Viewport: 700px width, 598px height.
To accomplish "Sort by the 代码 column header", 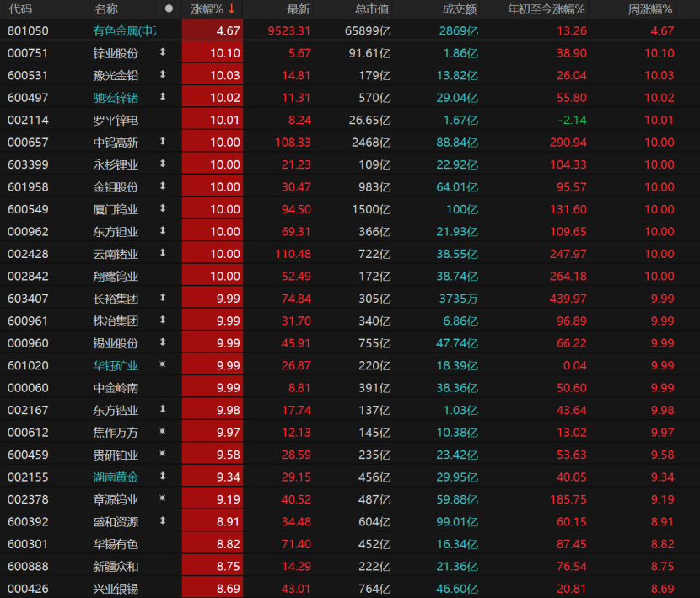I will tap(20, 9).
